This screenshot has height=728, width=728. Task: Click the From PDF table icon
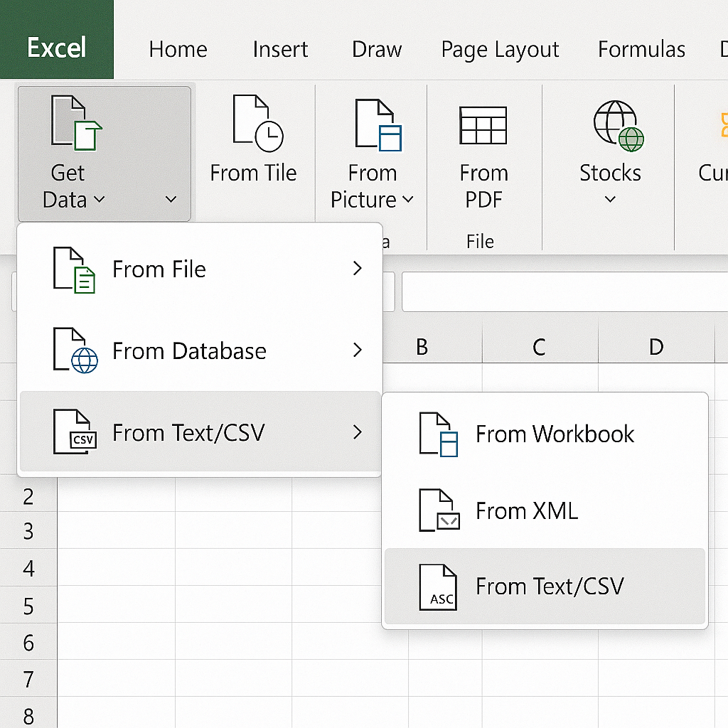pos(483,125)
